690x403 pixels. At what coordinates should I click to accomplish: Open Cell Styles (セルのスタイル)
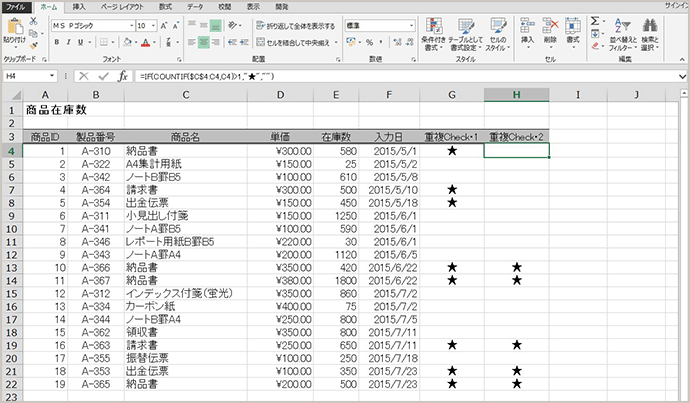(x=498, y=34)
